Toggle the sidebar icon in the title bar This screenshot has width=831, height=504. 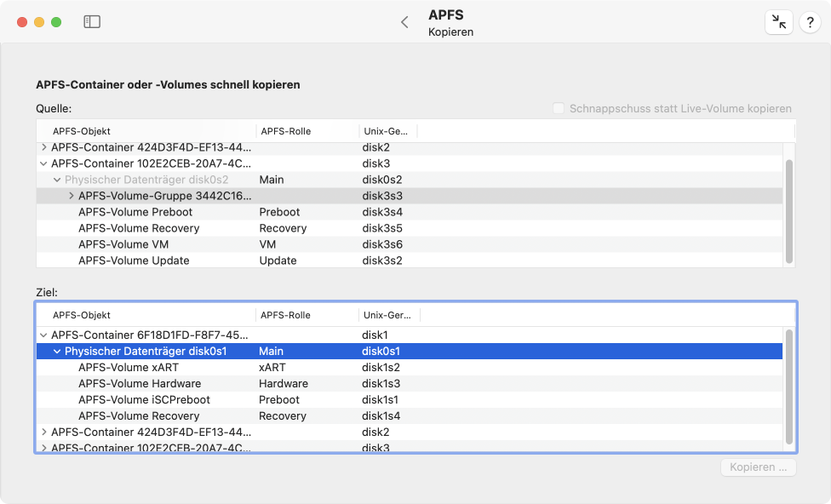tap(92, 22)
